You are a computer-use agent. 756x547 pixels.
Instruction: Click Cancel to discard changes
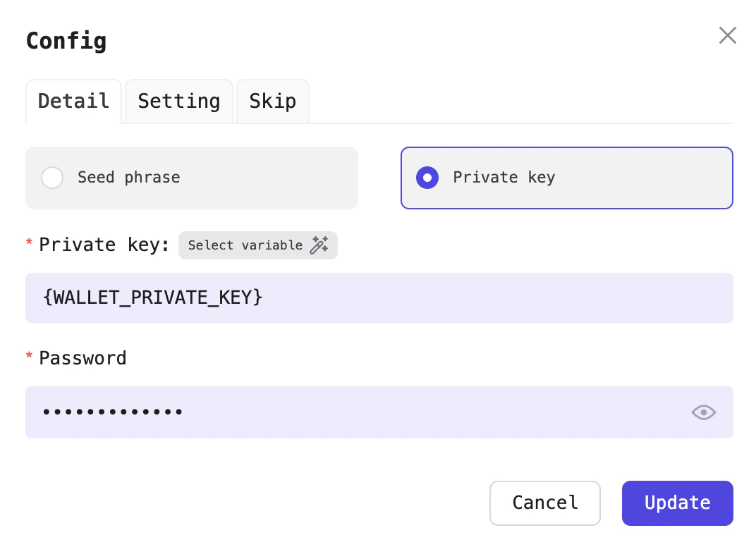pos(544,503)
